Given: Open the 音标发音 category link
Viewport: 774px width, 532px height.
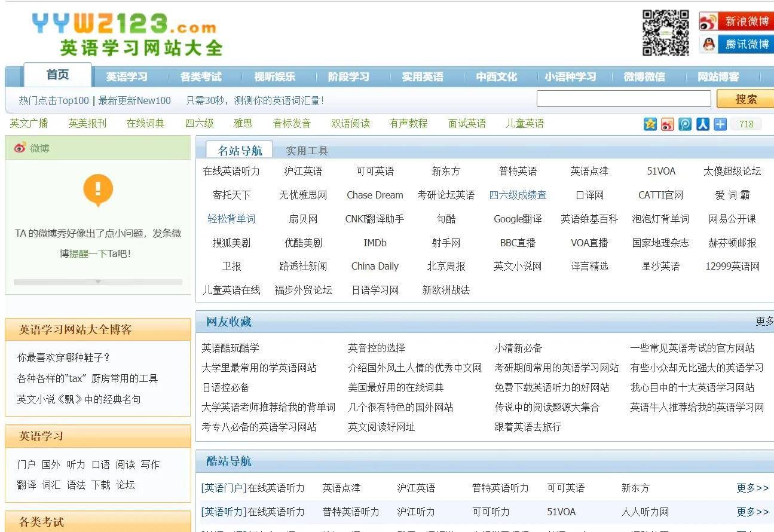Looking at the screenshot, I should pyautogui.click(x=292, y=123).
